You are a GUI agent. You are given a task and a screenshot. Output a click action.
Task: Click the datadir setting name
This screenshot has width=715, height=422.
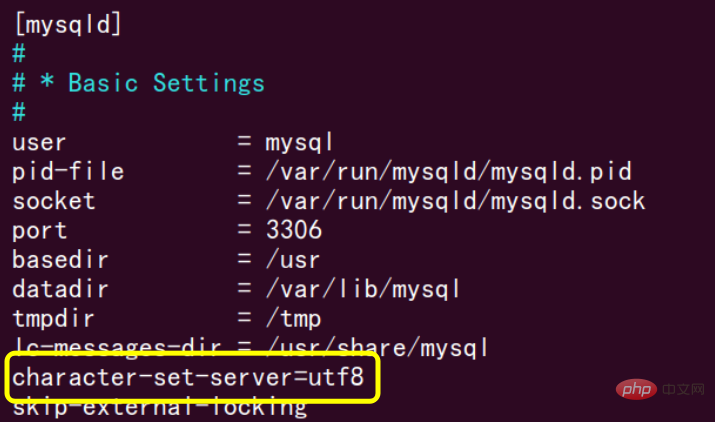(x=60, y=290)
